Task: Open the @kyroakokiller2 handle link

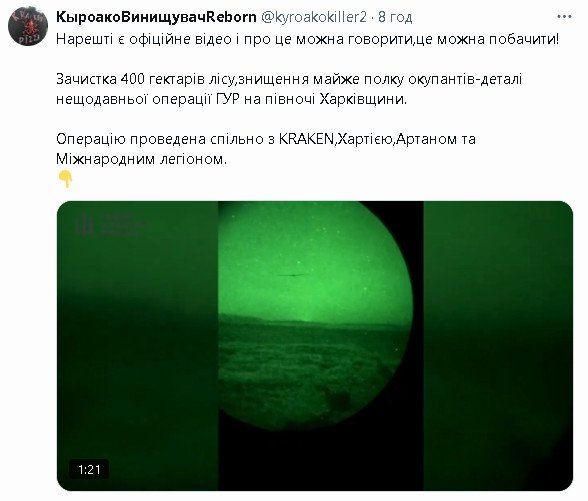Action: (313, 17)
